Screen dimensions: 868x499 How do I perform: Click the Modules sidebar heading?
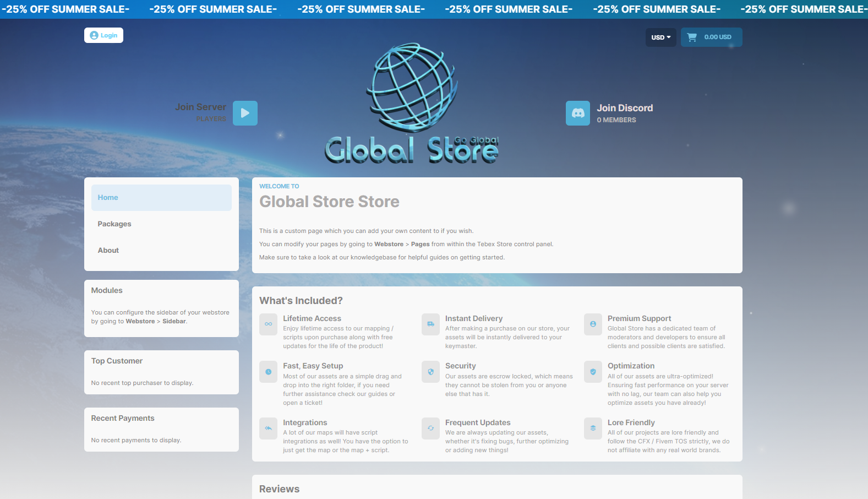107,290
